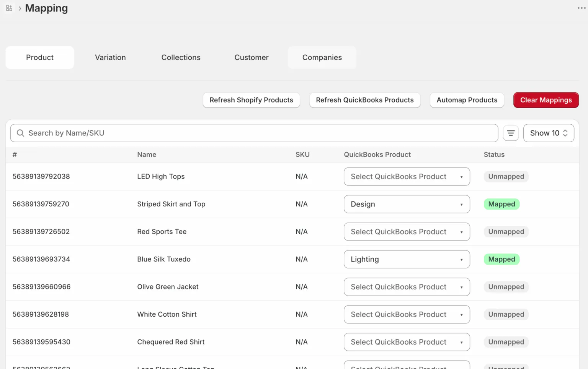Click the Status column header
Viewport: 588px width, 369px height.
(x=494, y=154)
